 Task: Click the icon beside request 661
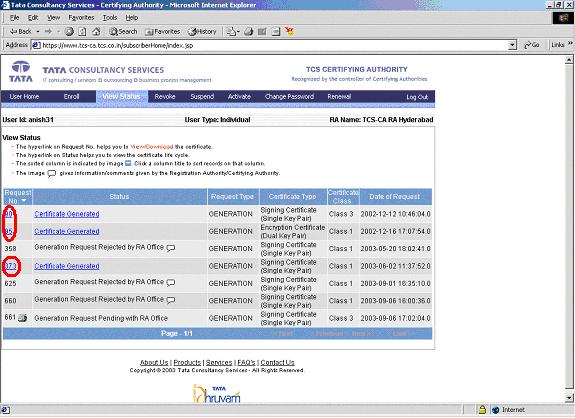click(x=22, y=318)
